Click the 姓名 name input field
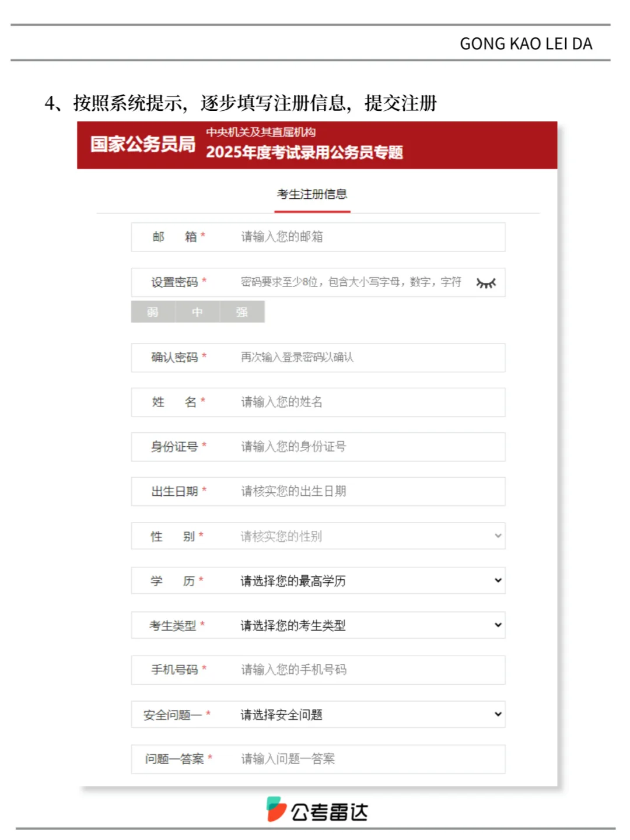This screenshot has width=630, height=840. 318,402
